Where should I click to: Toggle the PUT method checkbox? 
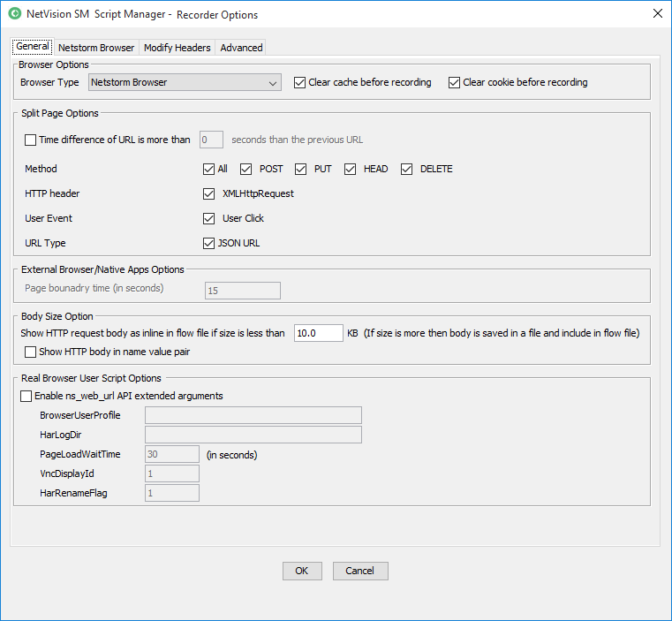click(300, 169)
